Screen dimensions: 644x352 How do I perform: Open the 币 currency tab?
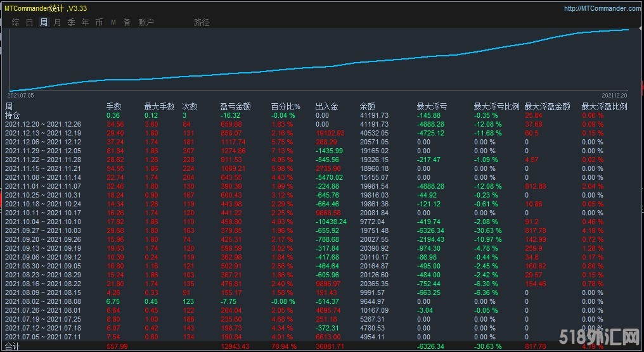[x=99, y=22]
